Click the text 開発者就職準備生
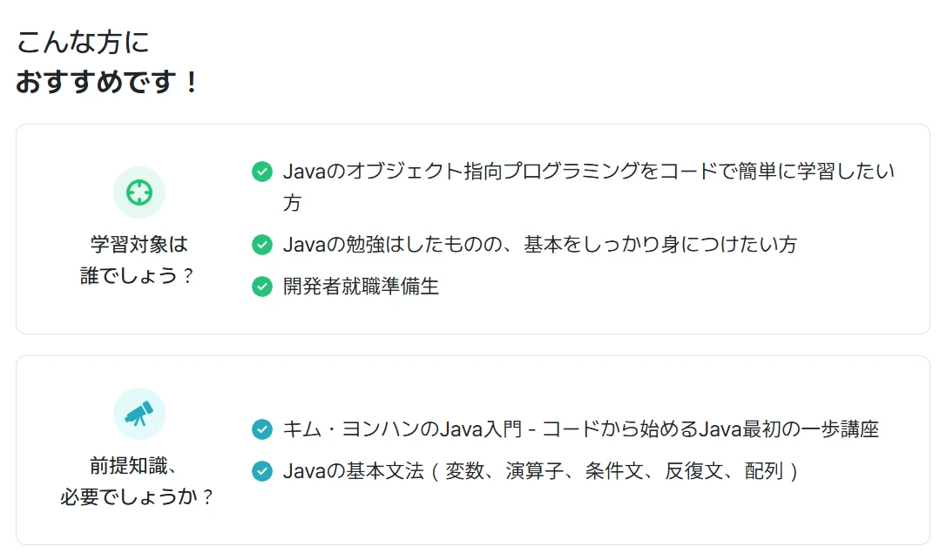 coord(361,287)
